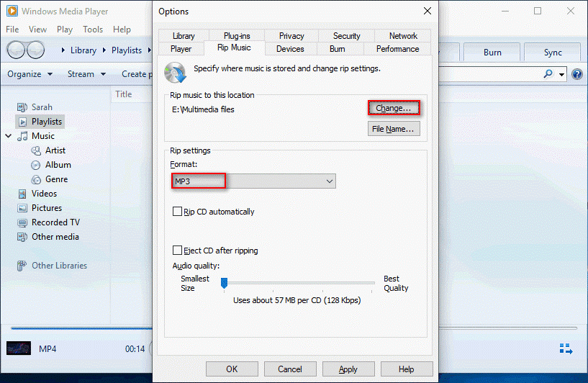Image resolution: width=588 pixels, height=383 pixels.
Task: Click the Help button in Options dialog
Action: click(x=407, y=369)
